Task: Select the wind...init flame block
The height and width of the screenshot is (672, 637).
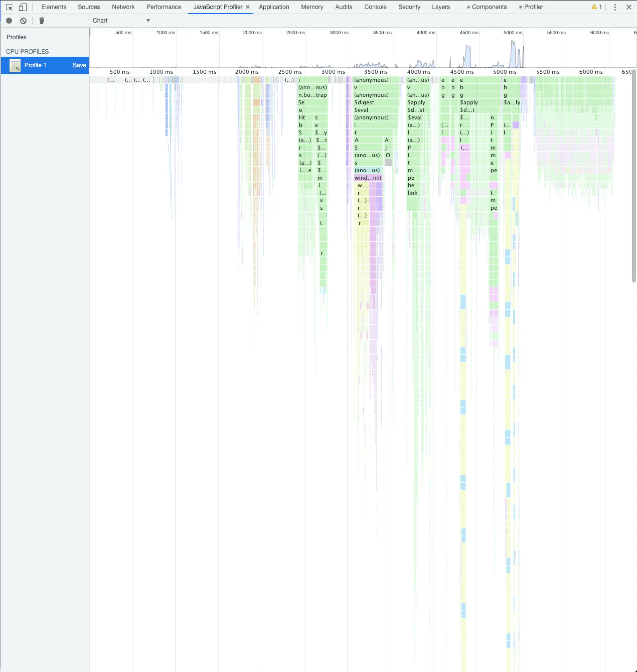Action: pyautogui.click(x=368, y=178)
